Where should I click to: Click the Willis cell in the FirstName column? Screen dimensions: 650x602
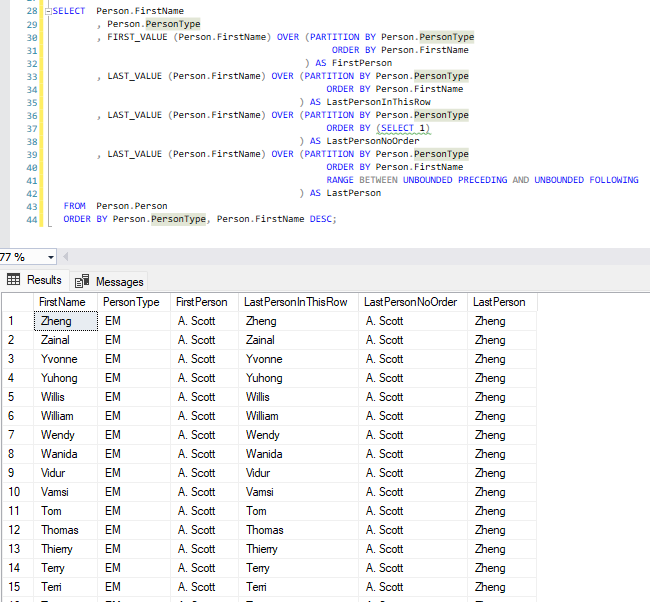(66, 397)
